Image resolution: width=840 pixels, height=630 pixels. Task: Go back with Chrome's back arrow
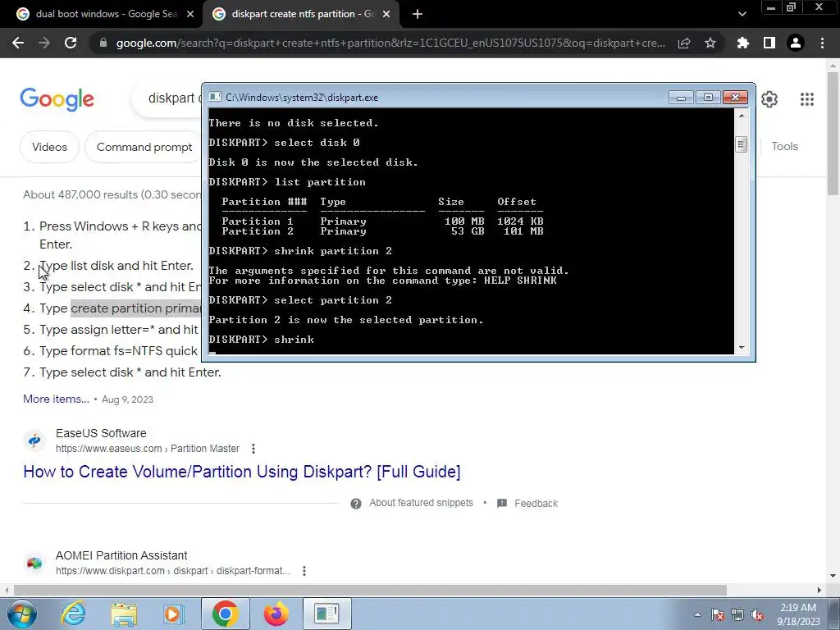click(x=18, y=43)
